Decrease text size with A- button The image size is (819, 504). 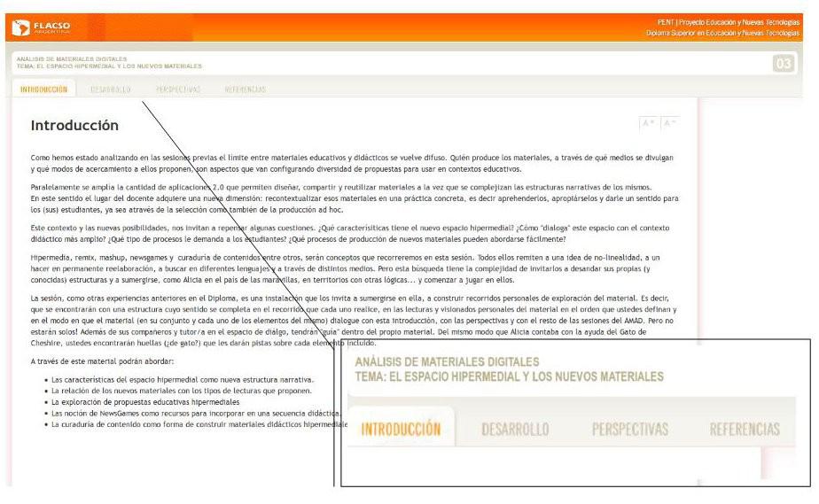pos(670,123)
